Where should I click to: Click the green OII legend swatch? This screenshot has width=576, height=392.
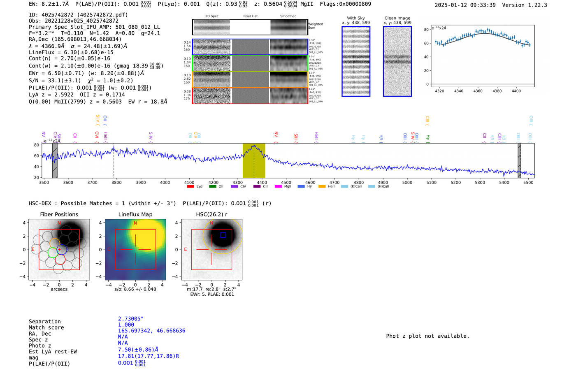click(x=212, y=187)
